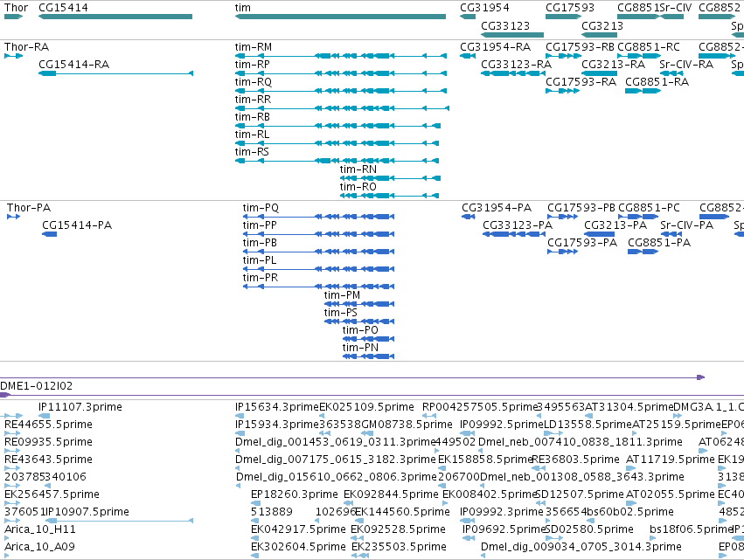
Task: Click the 'tim-PO' protein label
Action: click(x=360, y=330)
